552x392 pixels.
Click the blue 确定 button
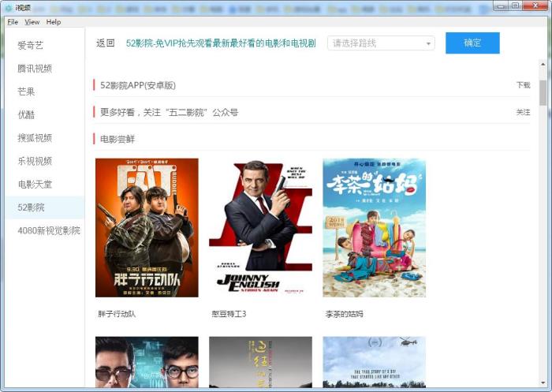(x=472, y=43)
